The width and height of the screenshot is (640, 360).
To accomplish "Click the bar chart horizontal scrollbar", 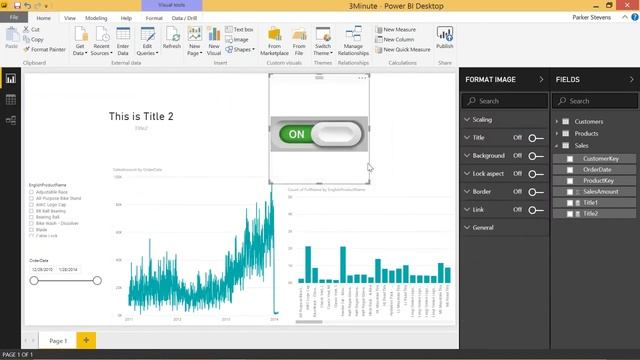I will point(309,322).
